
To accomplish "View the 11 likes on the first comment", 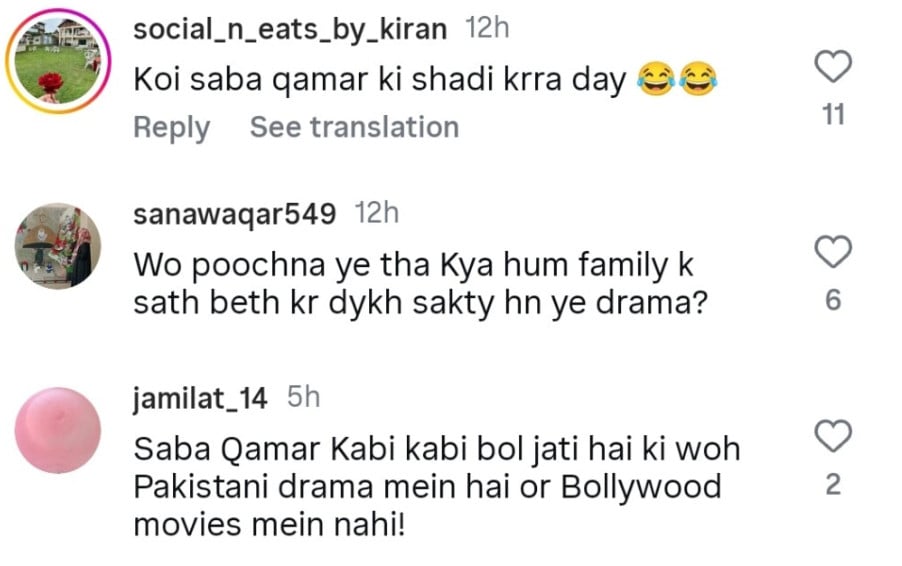I will tap(834, 115).
